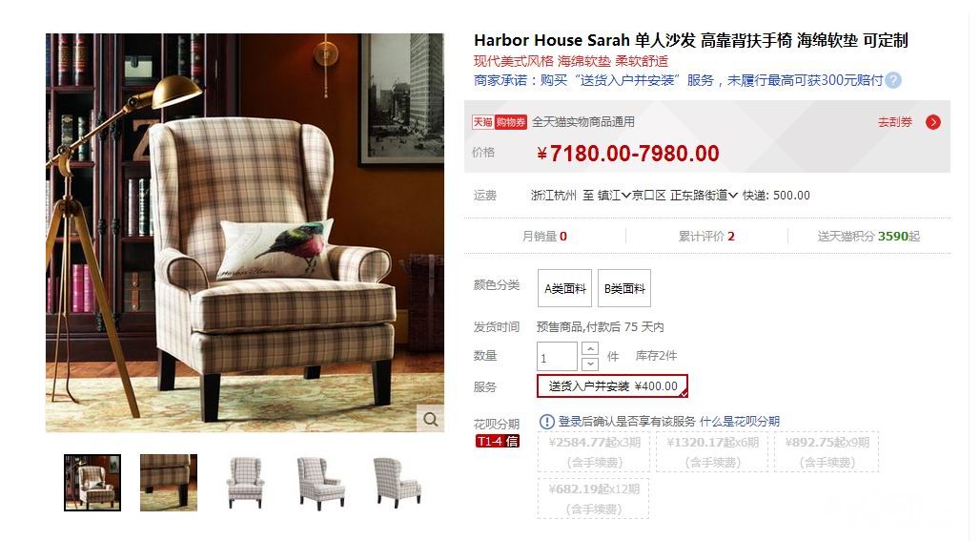Open the 什么是花呗分期 link
The width and height of the screenshot is (980, 541).
(740, 422)
